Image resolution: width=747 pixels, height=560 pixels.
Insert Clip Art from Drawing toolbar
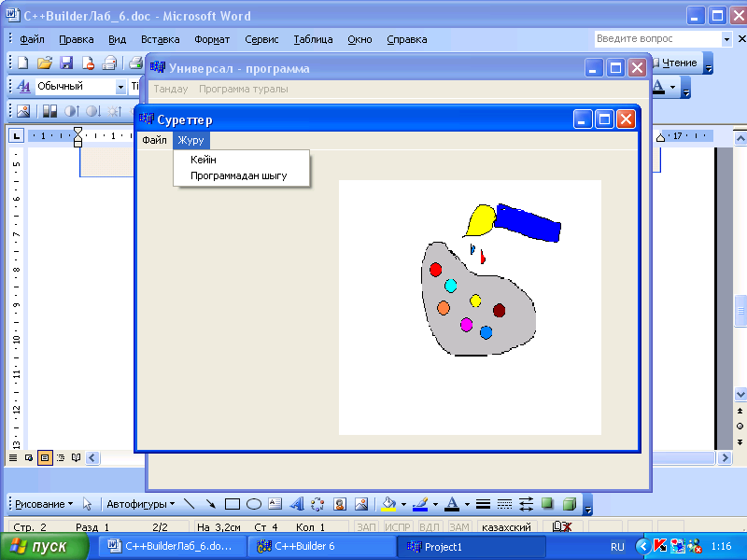(340, 504)
